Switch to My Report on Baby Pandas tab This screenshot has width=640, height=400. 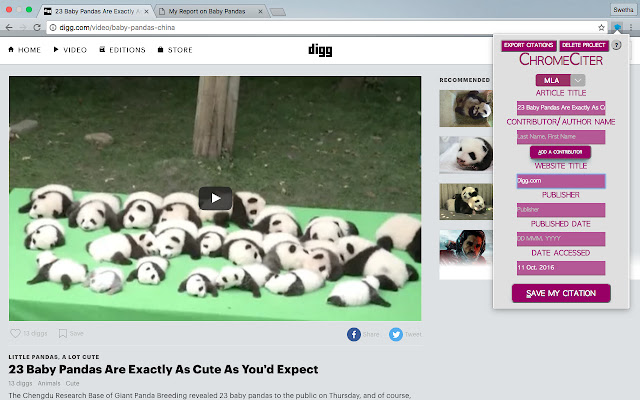coord(210,10)
